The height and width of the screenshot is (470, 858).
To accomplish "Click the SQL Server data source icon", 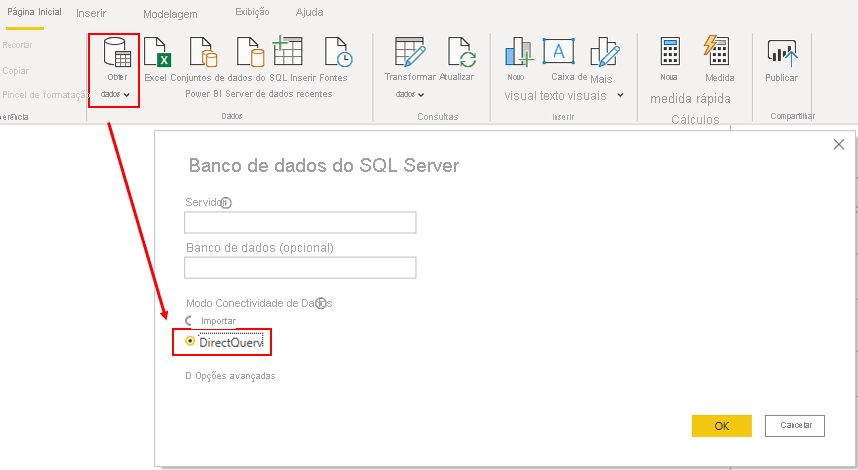I will pyautogui.click(x=250, y=52).
